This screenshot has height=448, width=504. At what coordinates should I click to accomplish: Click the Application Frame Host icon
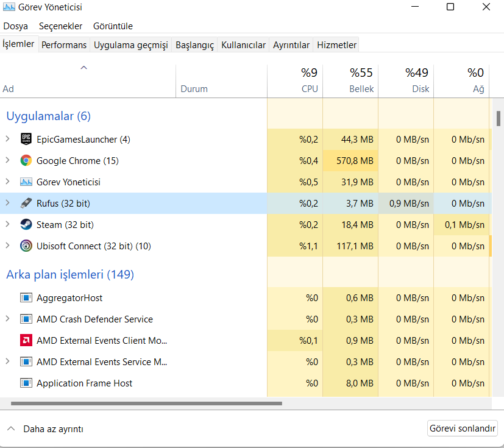click(x=26, y=383)
